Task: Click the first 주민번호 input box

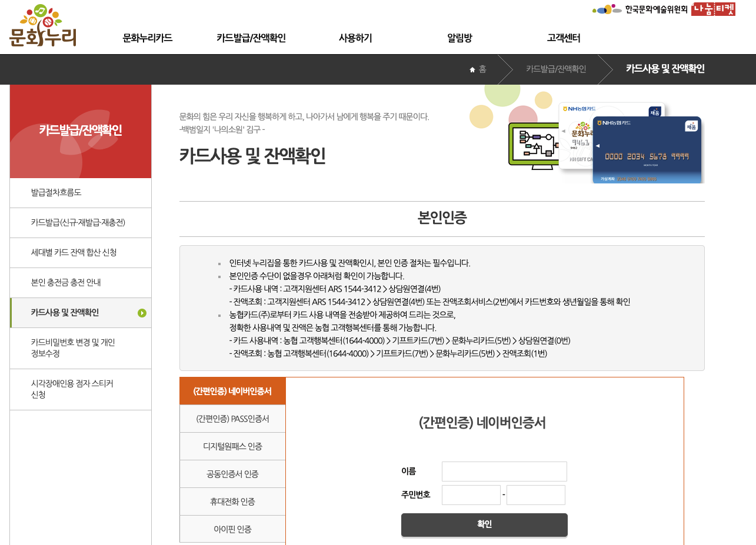Action: click(x=471, y=494)
